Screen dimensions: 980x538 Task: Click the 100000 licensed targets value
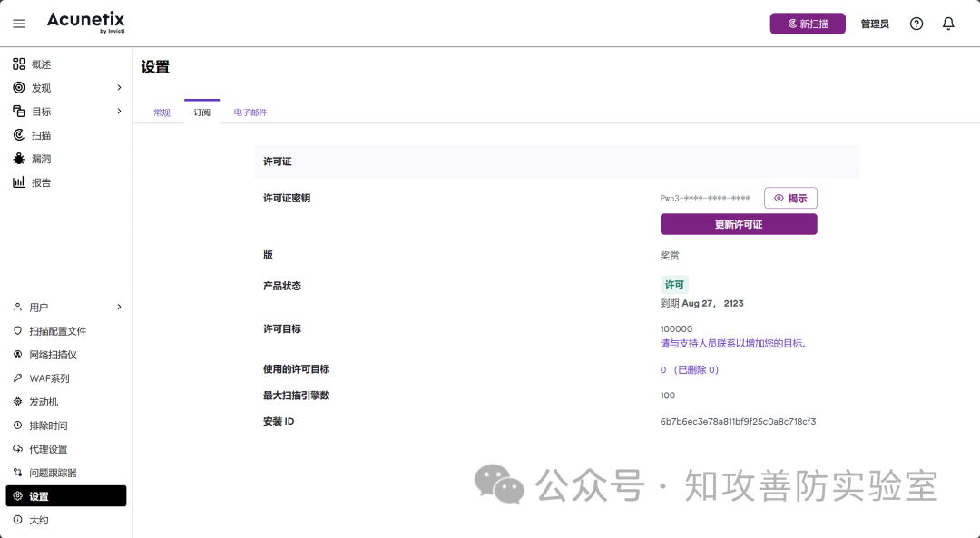tap(676, 328)
